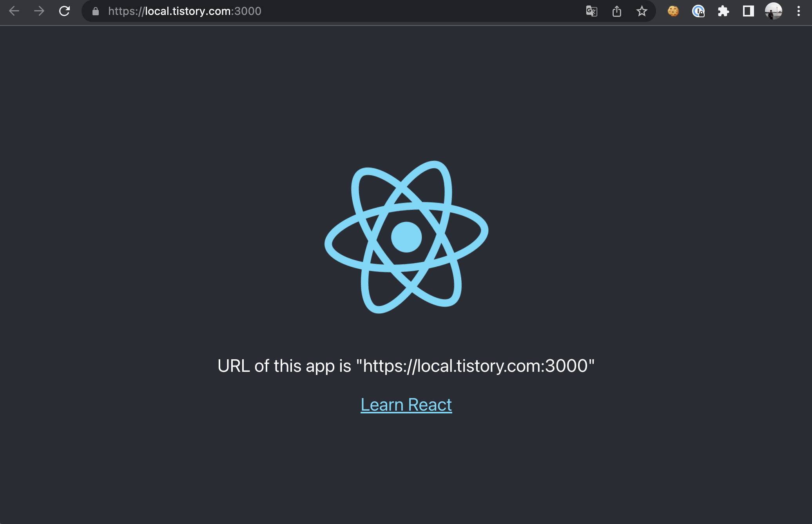The image size is (812, 524).
Task: Open Google Translate page icon
Action: [x=591, y=11]
